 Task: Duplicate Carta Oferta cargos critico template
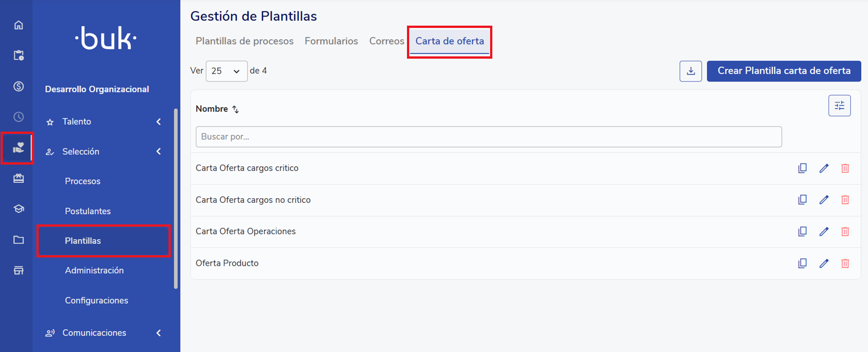pos(803,168)
